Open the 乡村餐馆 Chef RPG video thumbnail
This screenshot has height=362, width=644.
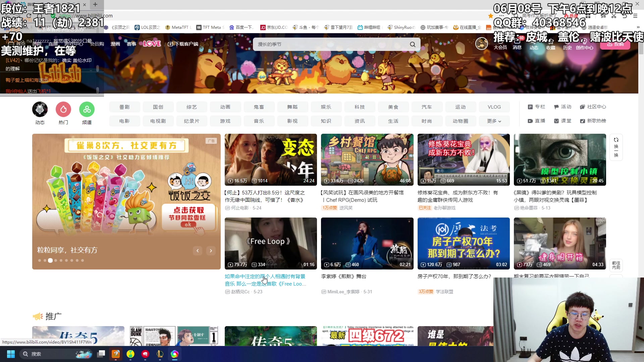(x=367, y=160)
